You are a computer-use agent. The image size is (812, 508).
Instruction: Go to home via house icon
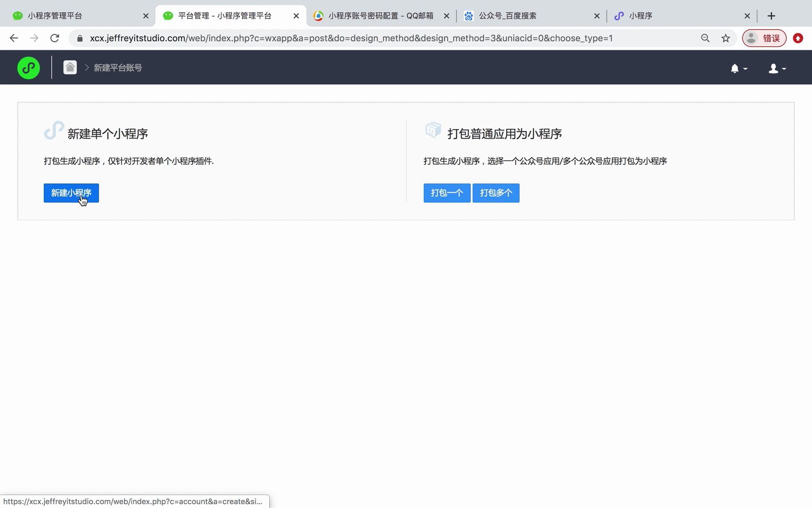pyautogui.click(x=70, y=67)
